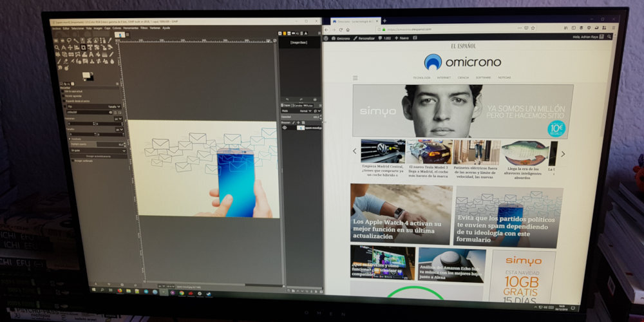Select the Zoom magnifier tool in GIMP

pos(57,47)
